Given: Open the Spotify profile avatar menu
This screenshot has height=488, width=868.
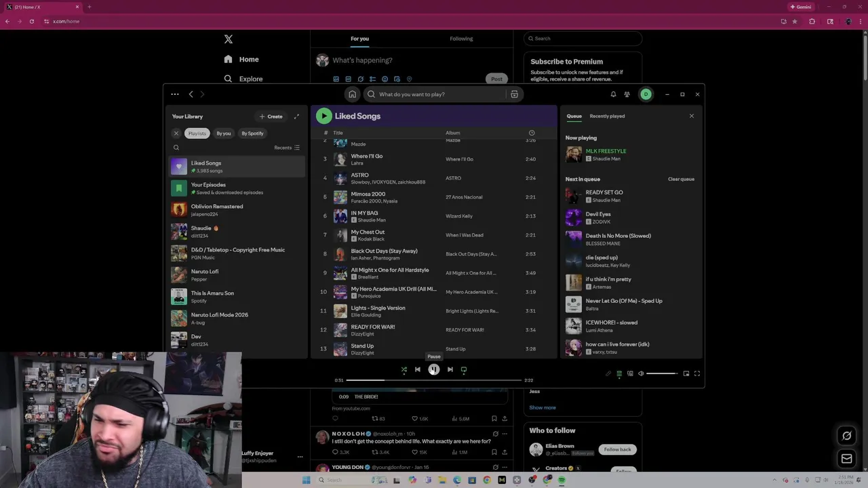Looking at the screenshot, I should pyautogui.click(x=646, y=94).
